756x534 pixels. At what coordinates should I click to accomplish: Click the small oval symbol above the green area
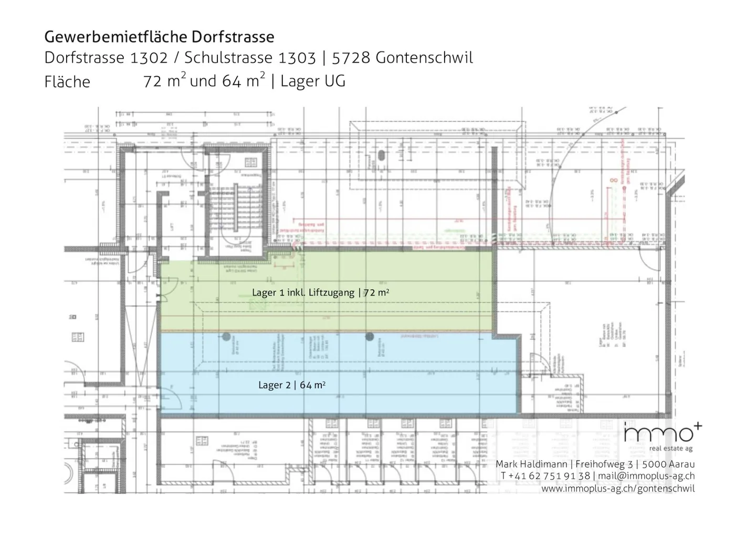(382, 156)
